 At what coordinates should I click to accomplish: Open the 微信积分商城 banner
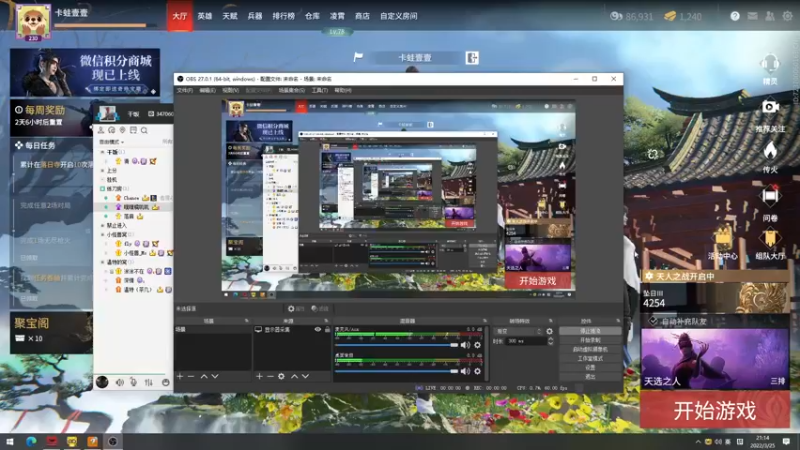tap(85, 72)
